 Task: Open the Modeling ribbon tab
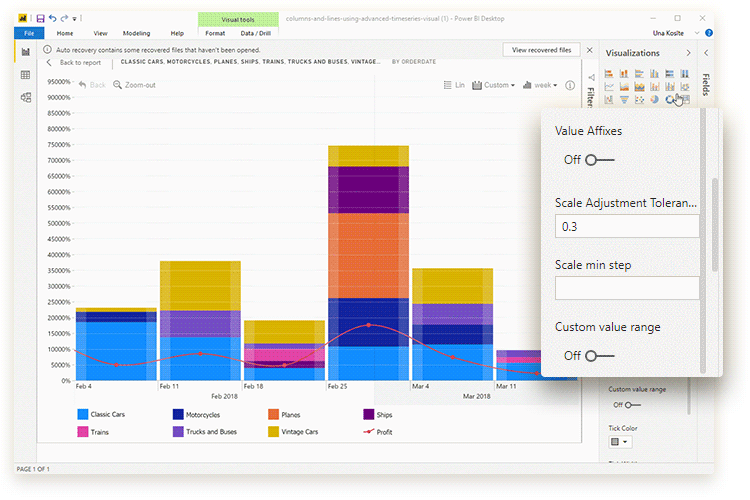[x=136, y=33]
